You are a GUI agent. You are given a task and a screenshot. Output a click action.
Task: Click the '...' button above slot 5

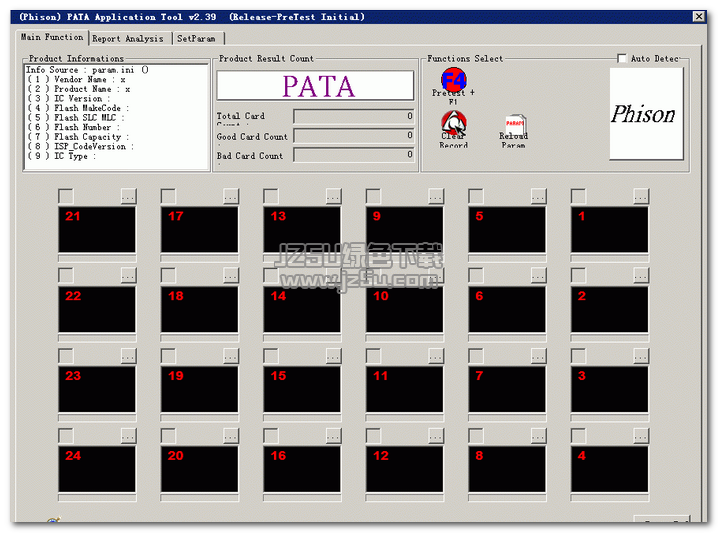539,196
